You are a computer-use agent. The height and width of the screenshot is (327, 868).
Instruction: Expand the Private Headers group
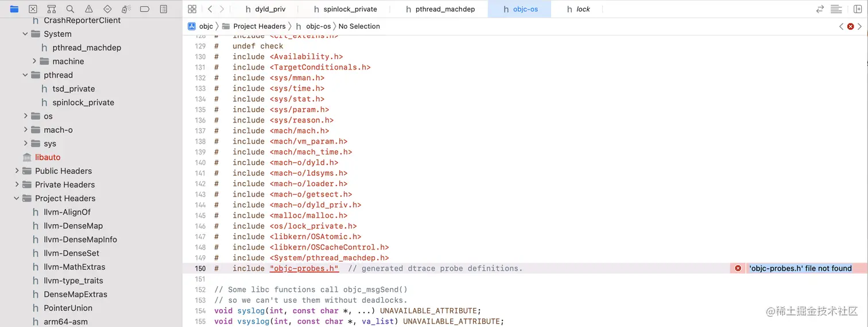coord(17,184)
